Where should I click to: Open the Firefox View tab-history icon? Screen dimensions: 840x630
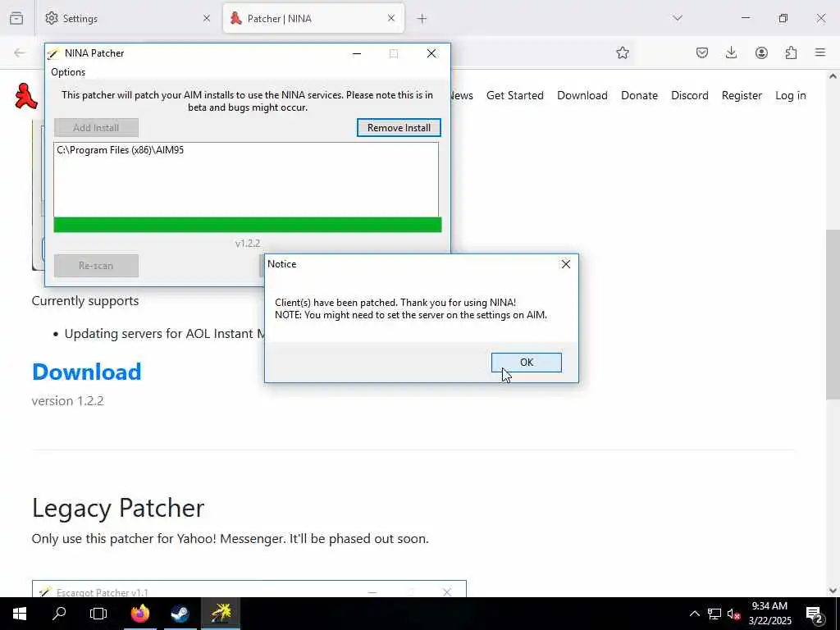(16, 18)
